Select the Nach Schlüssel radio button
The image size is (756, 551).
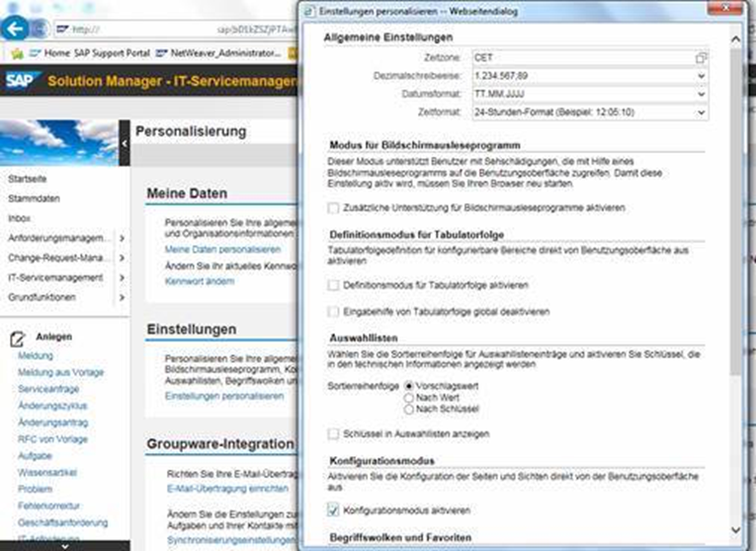pyautogui.click(x=409, y=408)
